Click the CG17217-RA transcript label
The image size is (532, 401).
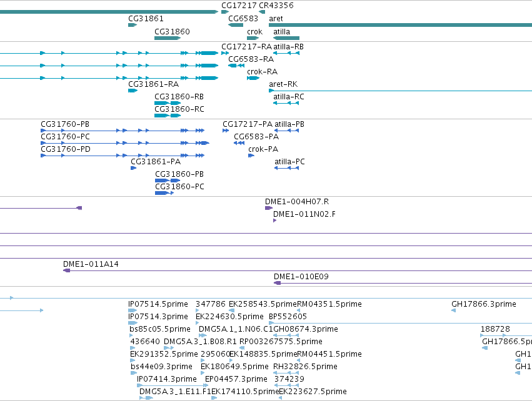coord(247,46)
